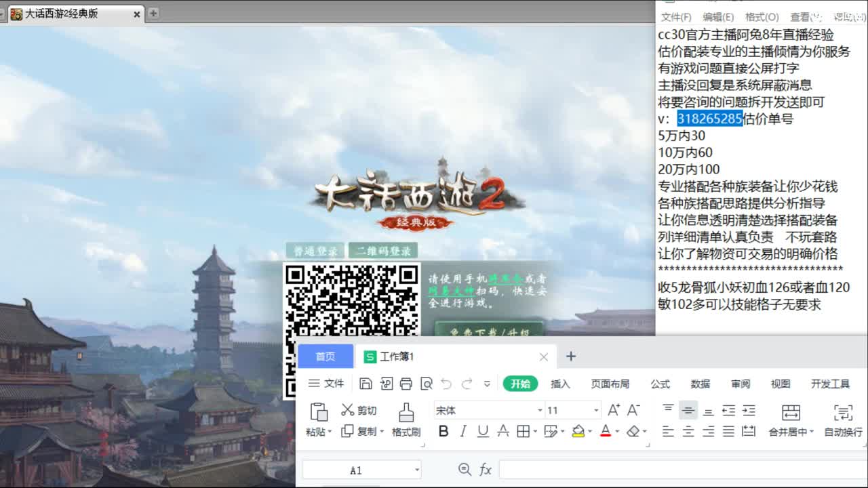Click the Increase Font Size (A+) icon
The height and width of the screenshot is (488, 868).
(x=614, y=409)
